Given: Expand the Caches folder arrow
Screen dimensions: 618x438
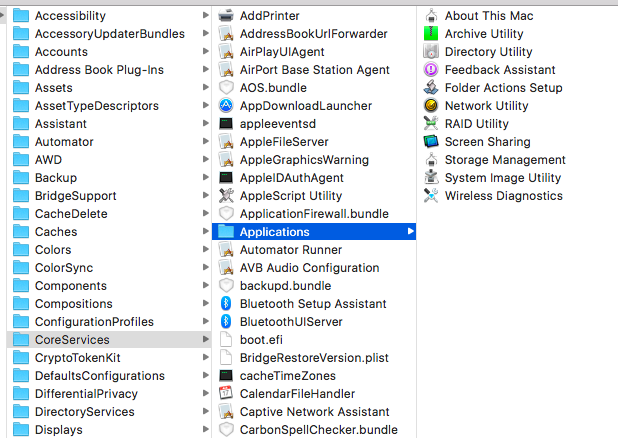Looking at the screenshot, I should click(205, 231).
